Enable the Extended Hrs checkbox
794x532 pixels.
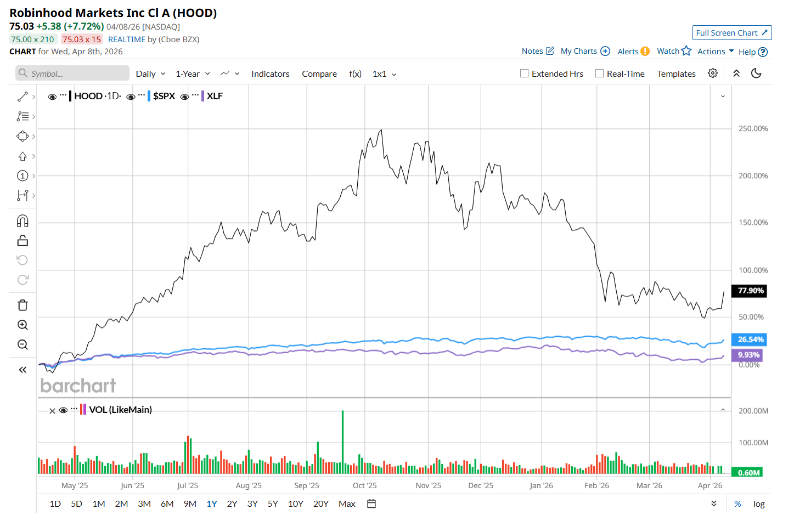pos(525,73)
